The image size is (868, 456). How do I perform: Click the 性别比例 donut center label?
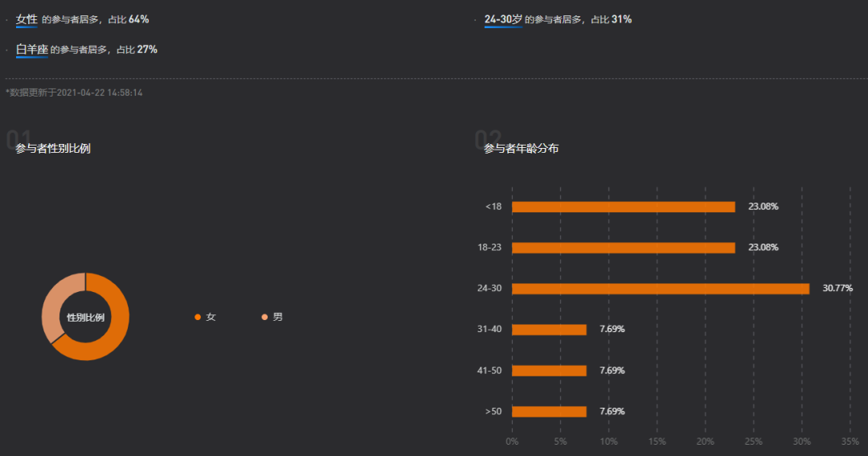click(x=85, y=318)
